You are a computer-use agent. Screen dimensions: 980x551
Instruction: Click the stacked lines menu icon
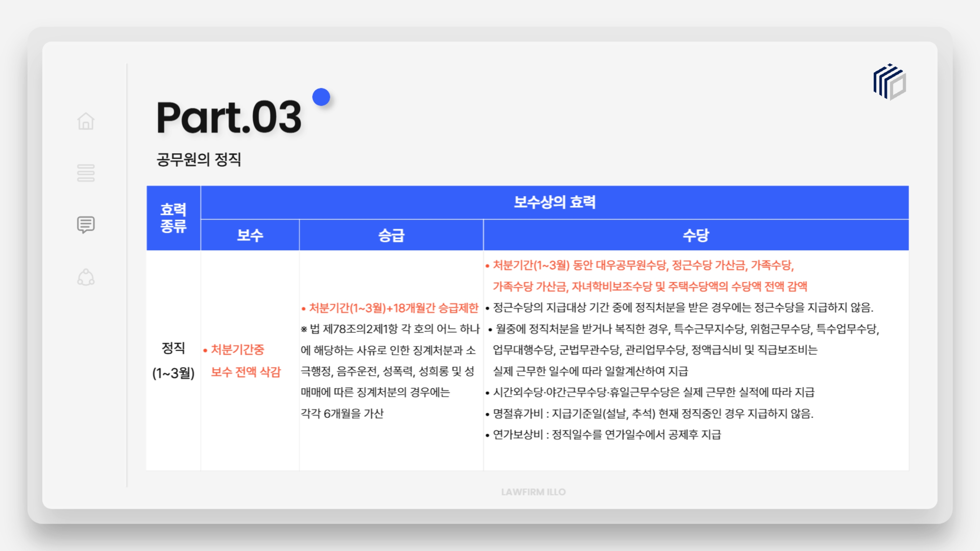tap(86, 173)
